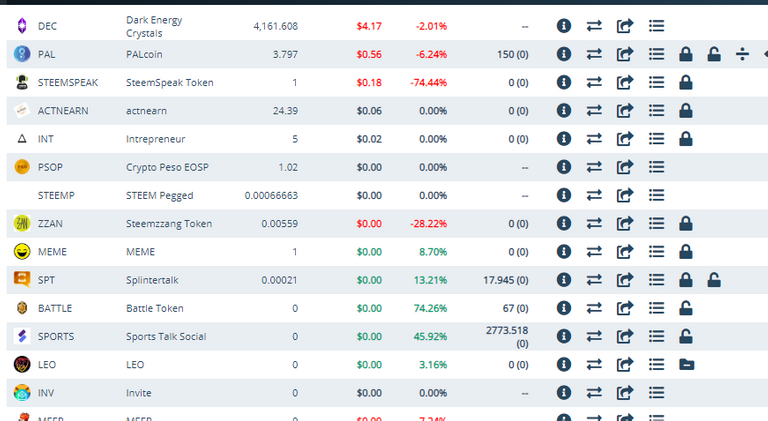This screenshot has height=421, width=768.
Task: Click the $4.17 DEC value
Action: (369, 26)
